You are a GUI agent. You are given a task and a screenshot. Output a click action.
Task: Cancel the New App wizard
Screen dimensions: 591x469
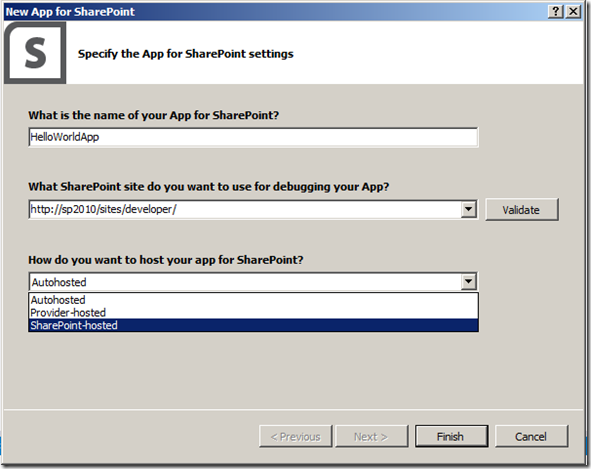531,437
